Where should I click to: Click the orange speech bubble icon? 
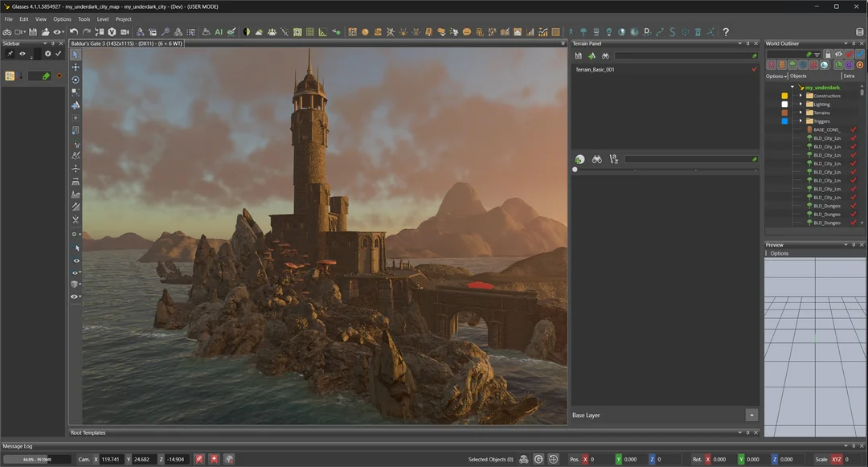click(467, 32)
